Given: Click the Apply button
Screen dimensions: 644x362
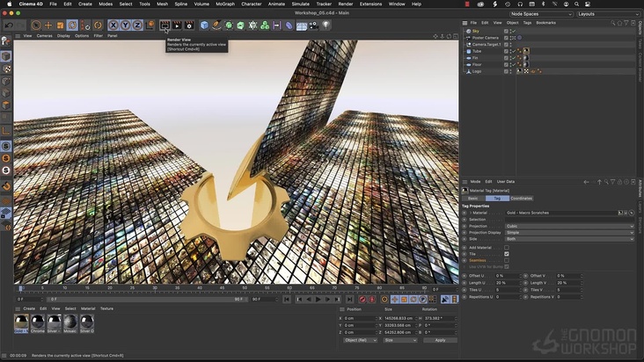Looking at the screenshot, I should (x=440, y=340).
